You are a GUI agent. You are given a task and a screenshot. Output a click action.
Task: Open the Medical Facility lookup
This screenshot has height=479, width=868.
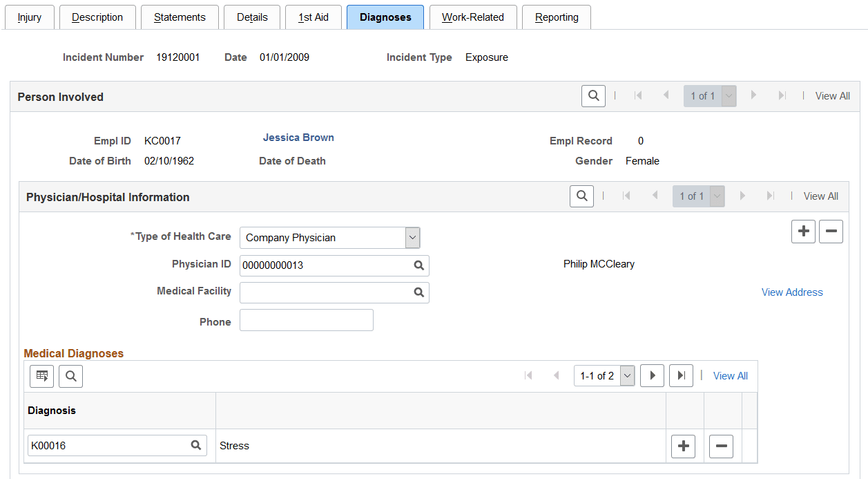[x=418, y=292]
